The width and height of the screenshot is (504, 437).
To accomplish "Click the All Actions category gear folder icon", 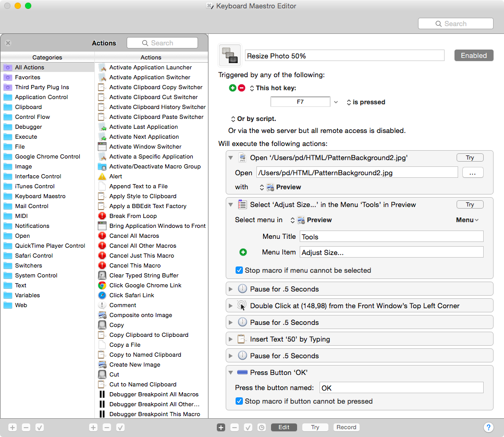I will pyautogui.click(x=8, y=67).
